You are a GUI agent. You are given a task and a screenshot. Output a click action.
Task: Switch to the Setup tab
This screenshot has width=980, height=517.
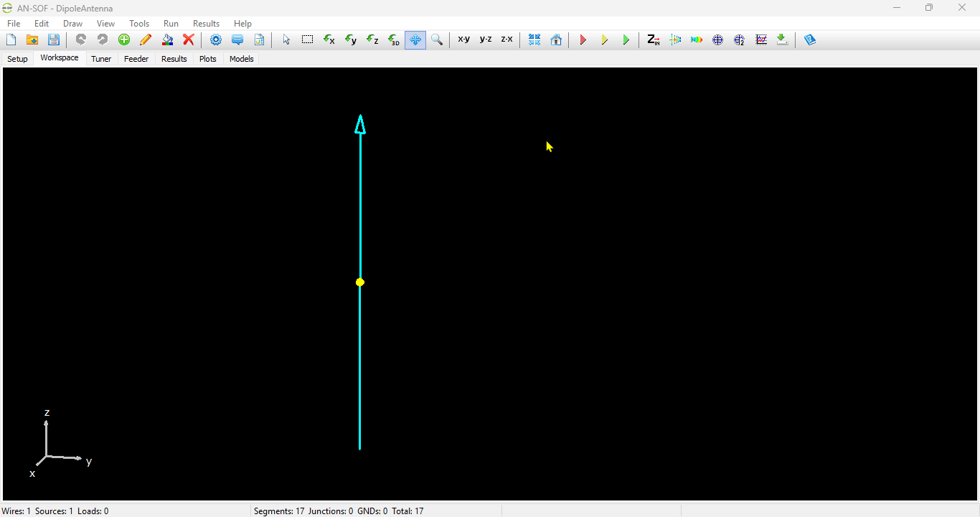pos(17,59)
